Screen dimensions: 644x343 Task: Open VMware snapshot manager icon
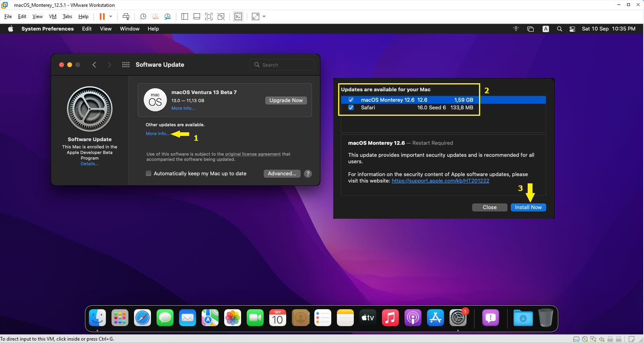click(167, 16)
